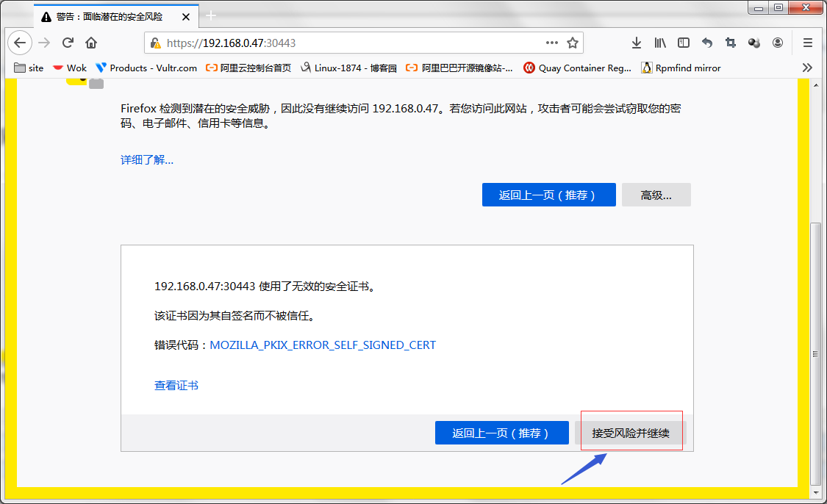Open the site bookmarks folder
The image size is (827, 504).
coord(29,68)
